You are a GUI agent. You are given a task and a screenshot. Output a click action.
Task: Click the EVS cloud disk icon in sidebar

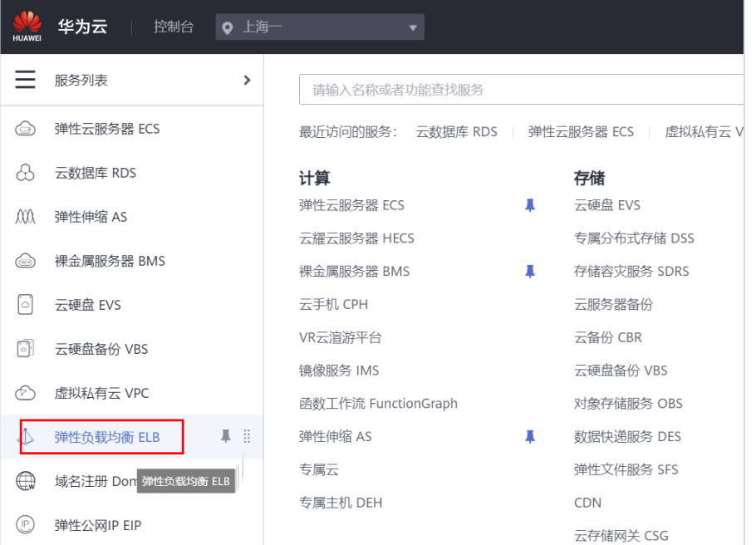click(x=25, y=305)
